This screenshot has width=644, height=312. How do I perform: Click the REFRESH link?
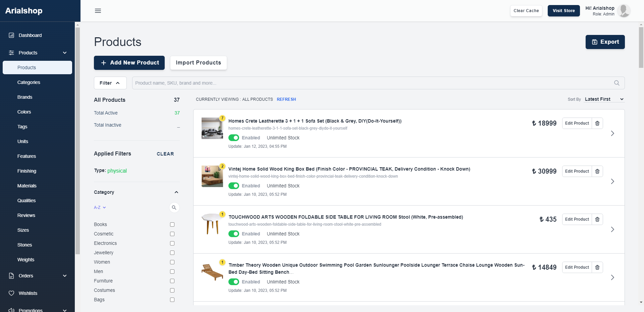pos(286,99)
